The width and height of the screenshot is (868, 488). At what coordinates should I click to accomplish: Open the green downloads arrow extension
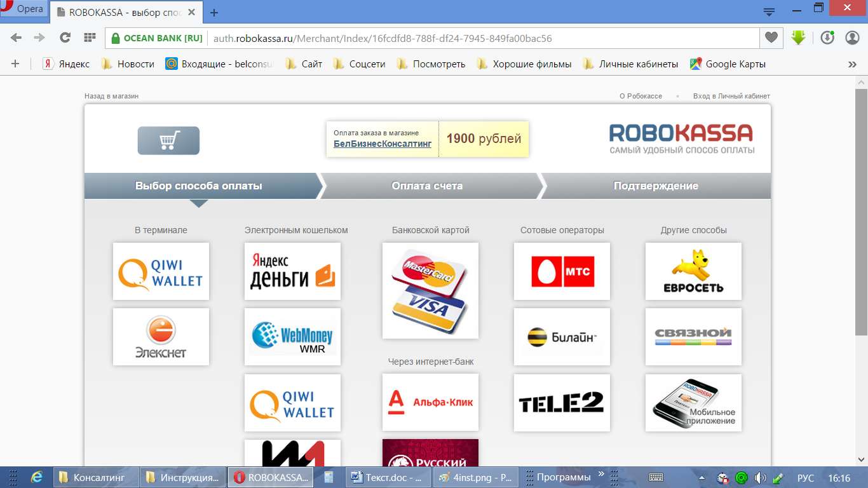click(799, 38)
